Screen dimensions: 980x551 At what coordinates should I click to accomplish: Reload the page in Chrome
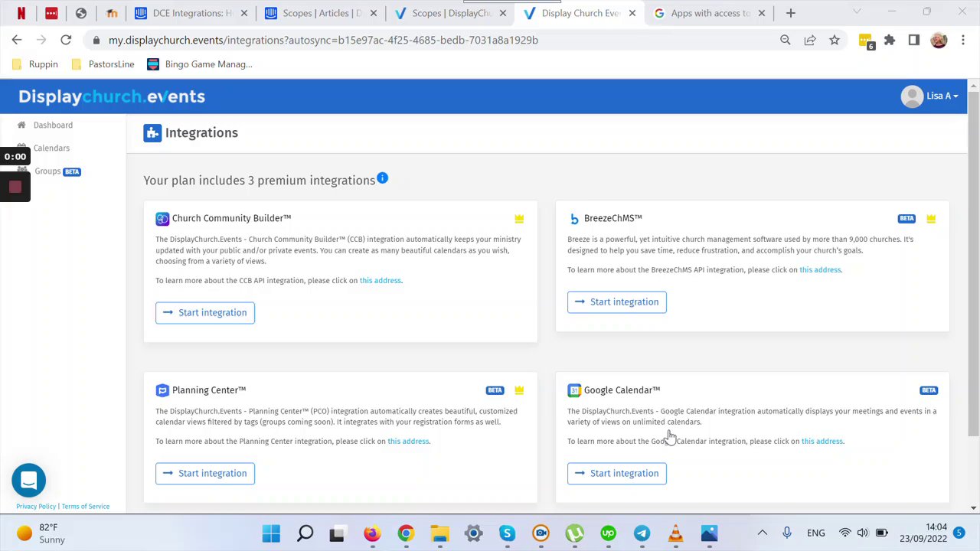pyautogui.click(x=66, y=40)
